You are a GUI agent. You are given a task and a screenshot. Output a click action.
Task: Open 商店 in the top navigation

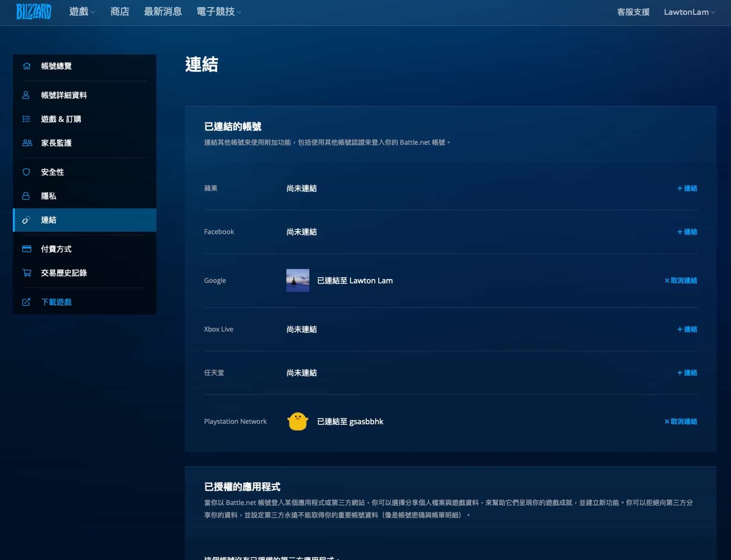[x=120, y=12]
